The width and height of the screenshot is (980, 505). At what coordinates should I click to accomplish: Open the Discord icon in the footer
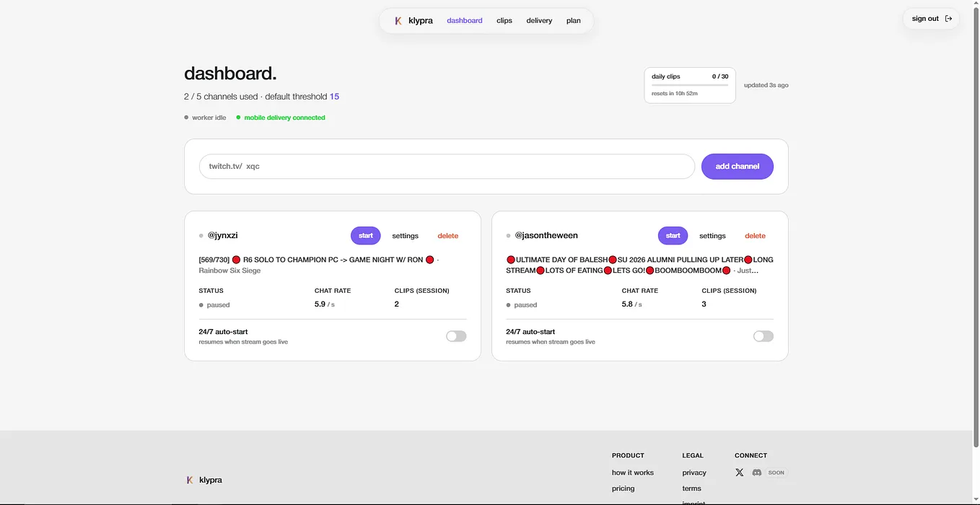[x=757, y=473]
